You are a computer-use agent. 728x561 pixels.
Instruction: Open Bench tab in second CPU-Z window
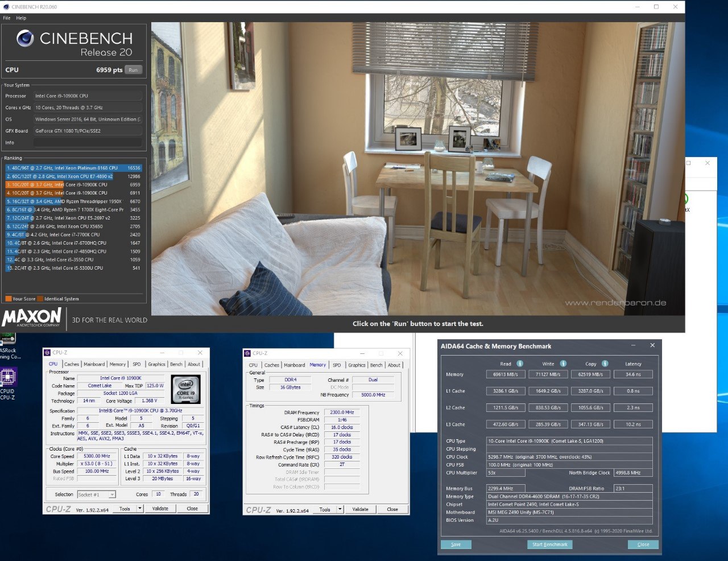click(377, 365)
